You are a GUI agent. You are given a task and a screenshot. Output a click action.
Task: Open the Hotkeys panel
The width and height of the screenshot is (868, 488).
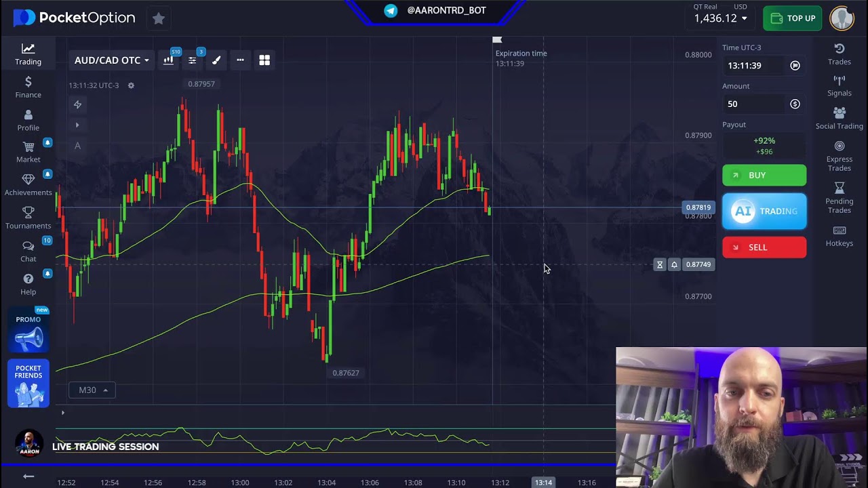click(x=839, y=236)
